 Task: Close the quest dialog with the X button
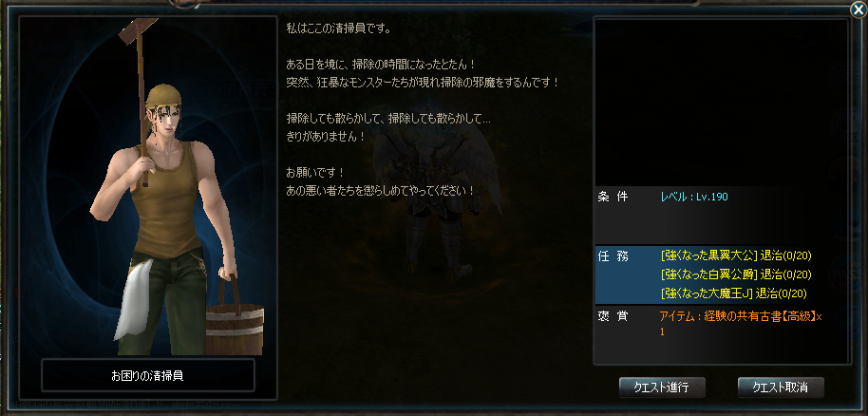[x=859, y=10]
